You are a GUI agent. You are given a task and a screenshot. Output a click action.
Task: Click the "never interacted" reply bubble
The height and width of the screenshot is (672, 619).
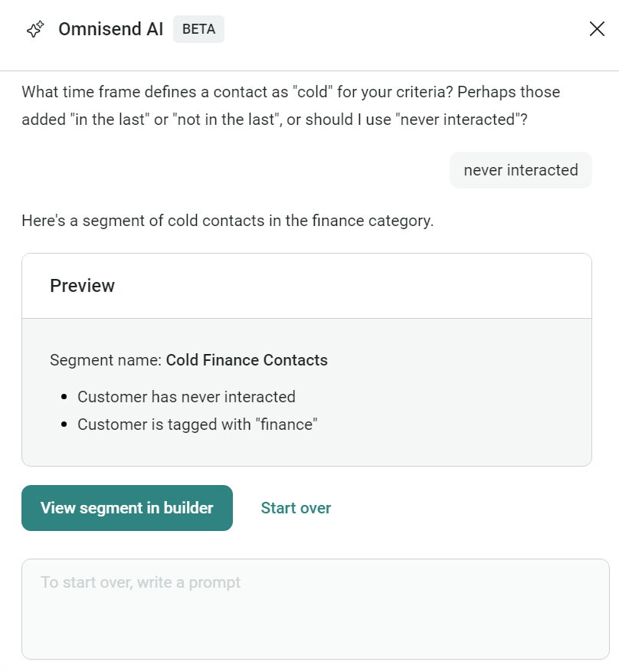(x=521, y=170)
